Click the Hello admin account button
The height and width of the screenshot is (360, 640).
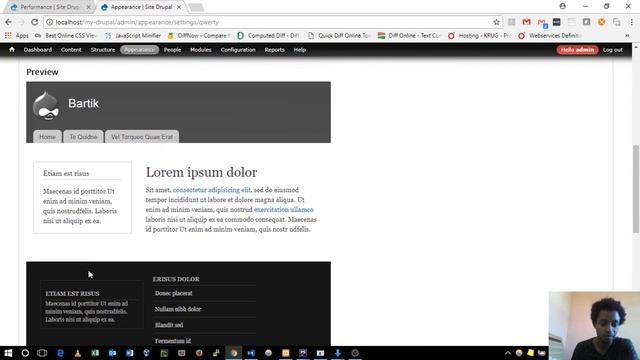(577, 50)
